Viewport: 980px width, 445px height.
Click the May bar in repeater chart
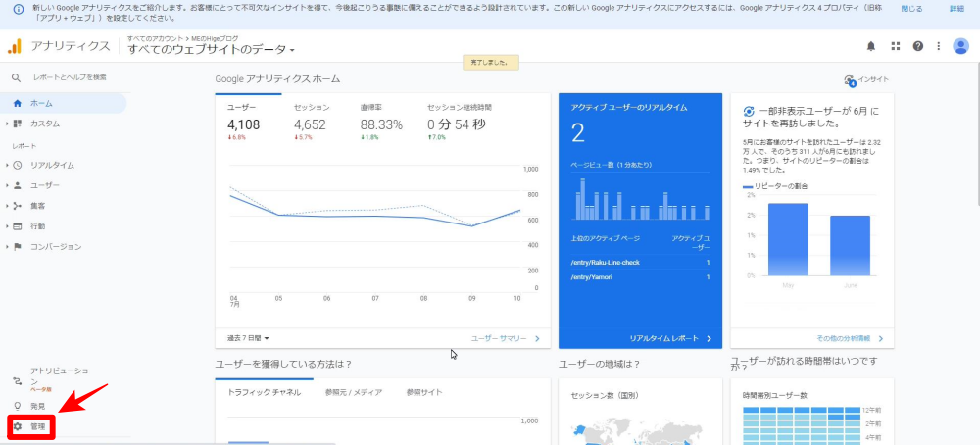tap(788, 240)
